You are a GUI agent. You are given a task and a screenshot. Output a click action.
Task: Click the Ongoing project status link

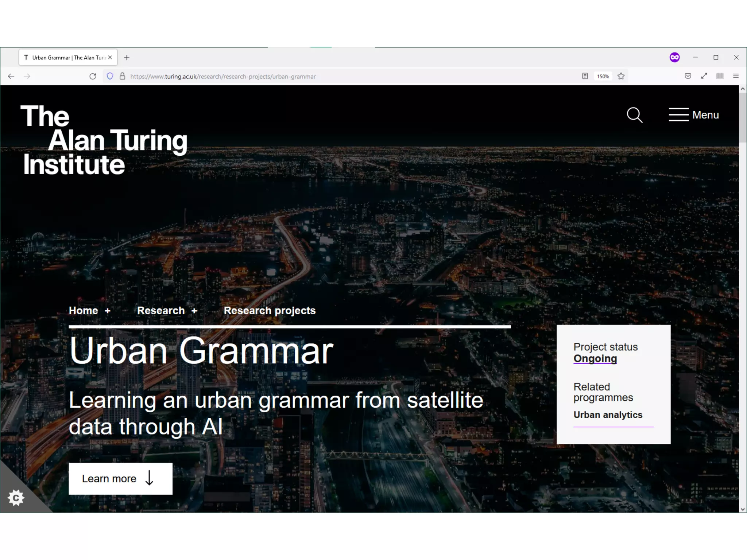pos(595,358)
